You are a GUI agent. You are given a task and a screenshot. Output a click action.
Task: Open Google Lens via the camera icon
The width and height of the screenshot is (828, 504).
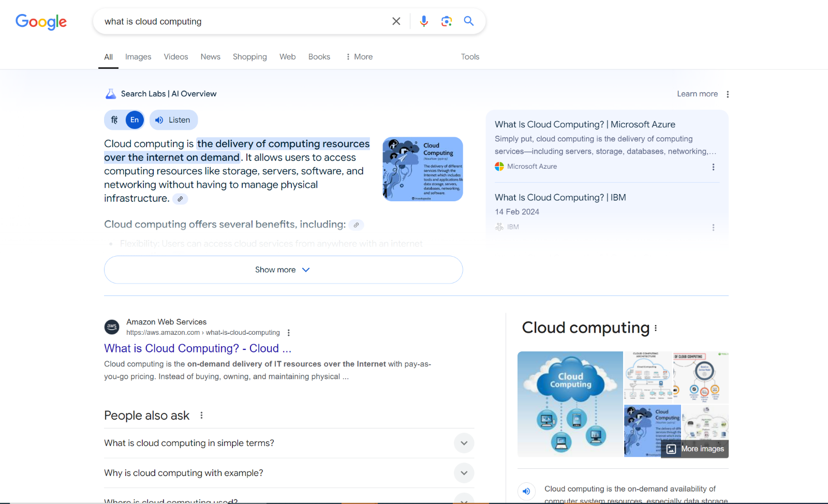pyautogui.click(x=446, y=21)
